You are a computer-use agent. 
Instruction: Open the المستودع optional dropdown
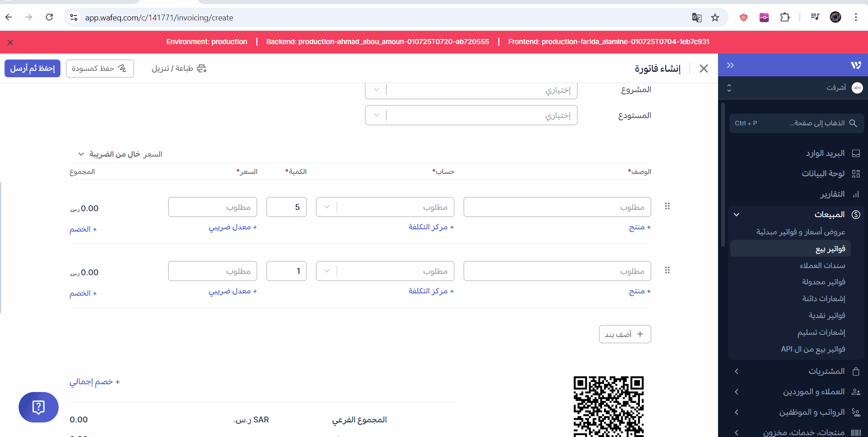coord(471,115)
